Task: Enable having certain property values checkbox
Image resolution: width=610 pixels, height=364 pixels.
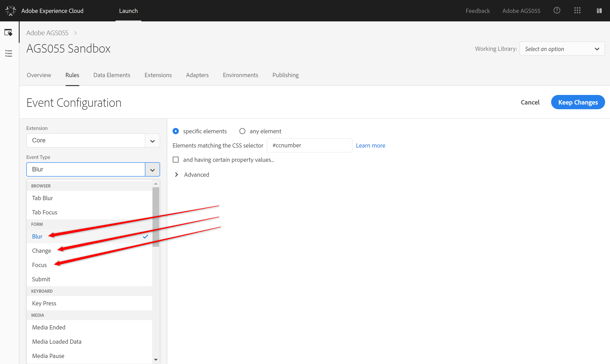Action: click(x=176, y=160)
